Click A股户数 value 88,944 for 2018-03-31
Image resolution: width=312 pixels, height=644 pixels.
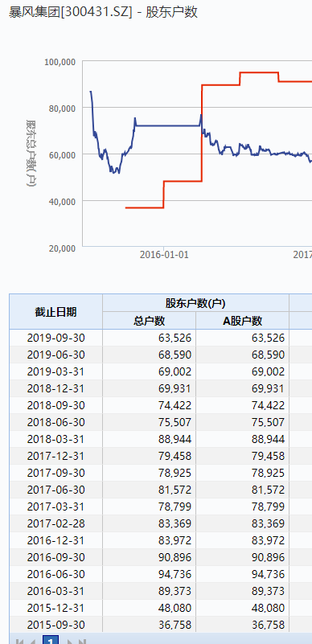tap(268, 439)
